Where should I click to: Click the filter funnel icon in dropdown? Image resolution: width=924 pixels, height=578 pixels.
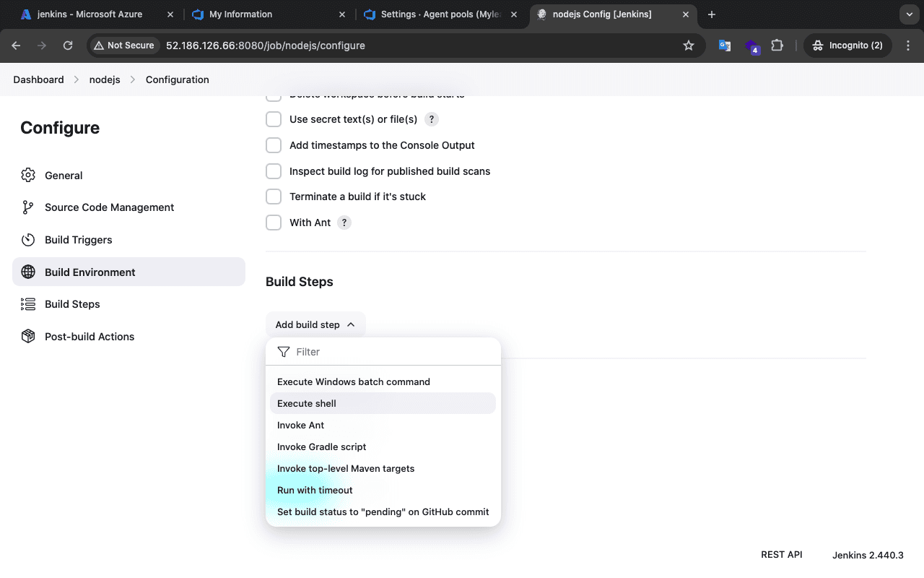tap(284, 352)
